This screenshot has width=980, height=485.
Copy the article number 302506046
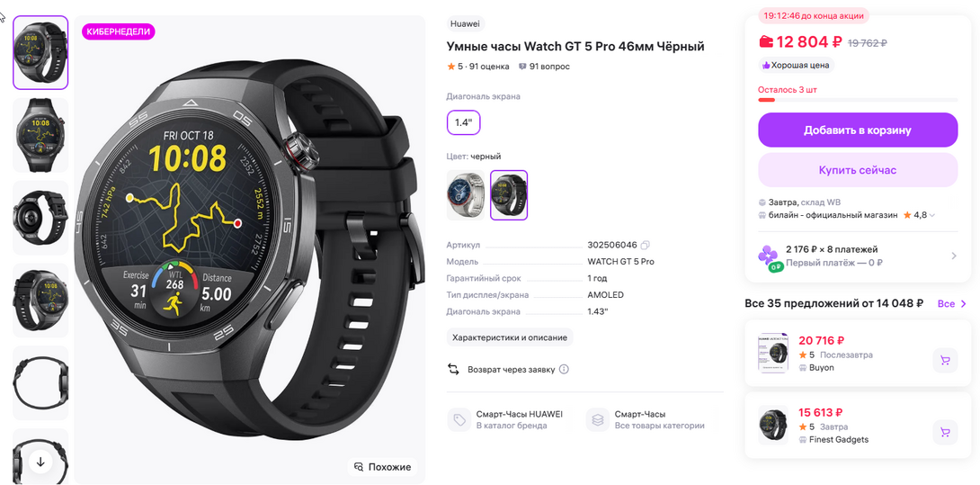tap(646, 245)
